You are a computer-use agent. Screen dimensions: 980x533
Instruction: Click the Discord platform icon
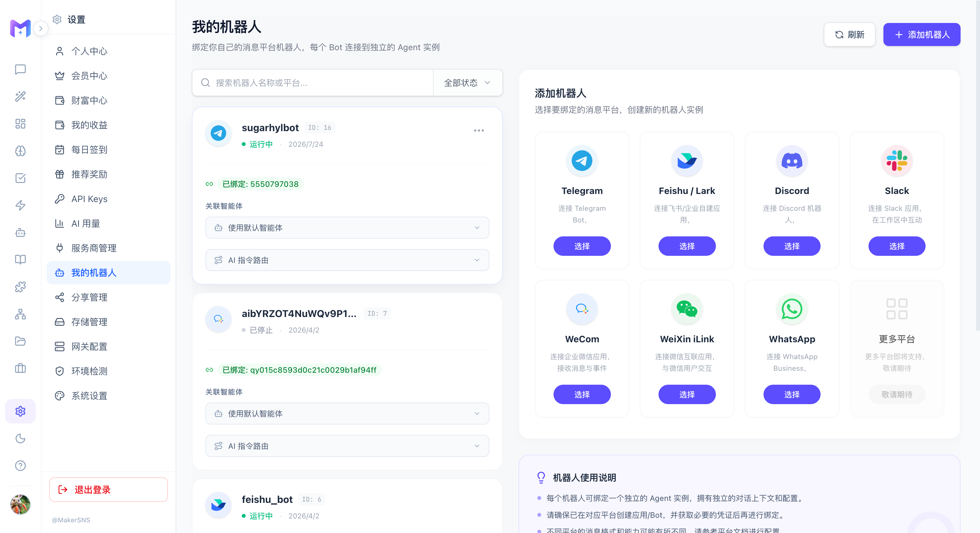[792, 161]
